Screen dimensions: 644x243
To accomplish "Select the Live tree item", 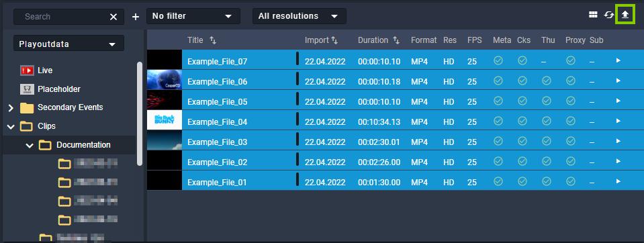I will pyautogui.click(x=45, y=70).
